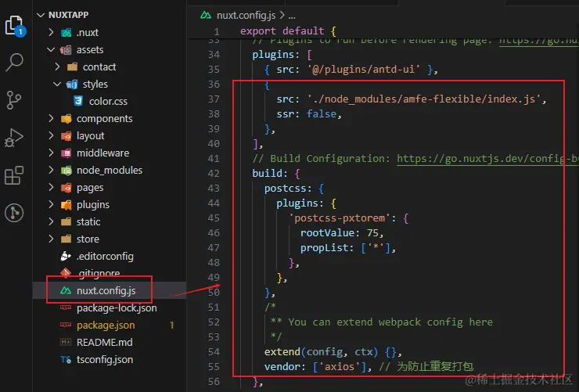Open color.css in the explorer
This screenshot has height=392, width=579.
pos(110,101)
